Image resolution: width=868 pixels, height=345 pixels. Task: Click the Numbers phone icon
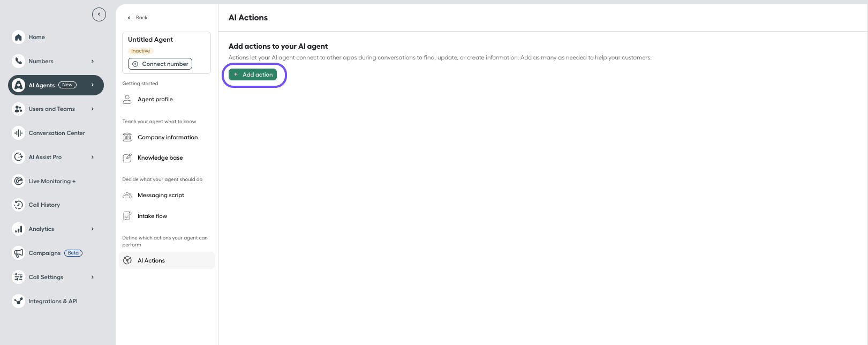[19, 61]
